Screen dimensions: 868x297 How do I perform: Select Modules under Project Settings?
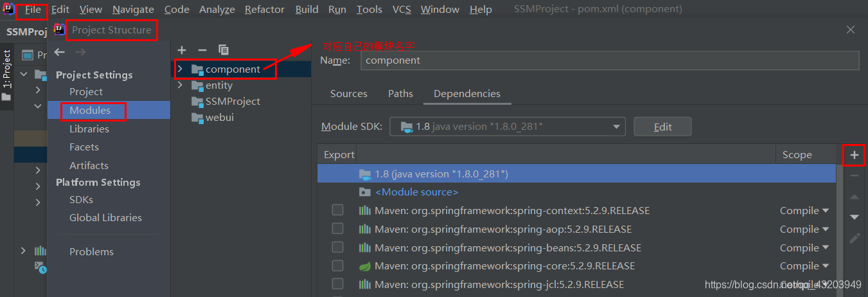(x=90, y=111)
